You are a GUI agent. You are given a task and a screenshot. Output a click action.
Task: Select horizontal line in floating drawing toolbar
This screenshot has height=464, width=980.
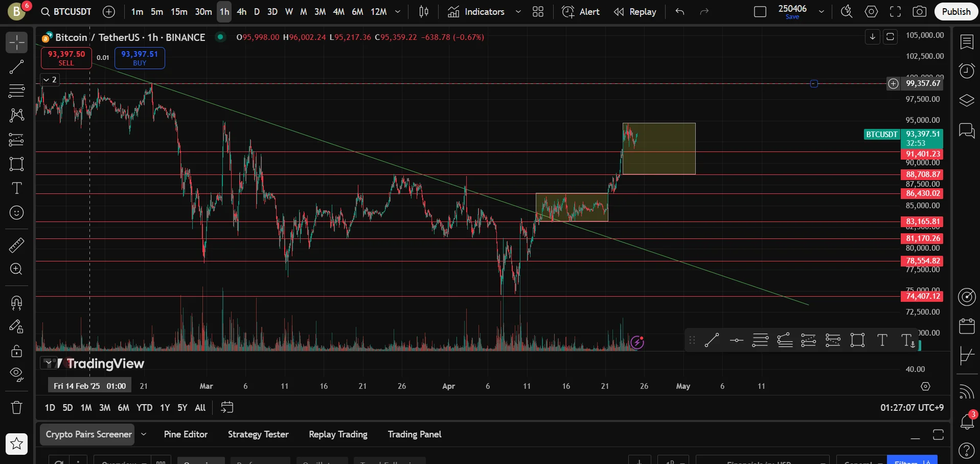pos(736,340)
